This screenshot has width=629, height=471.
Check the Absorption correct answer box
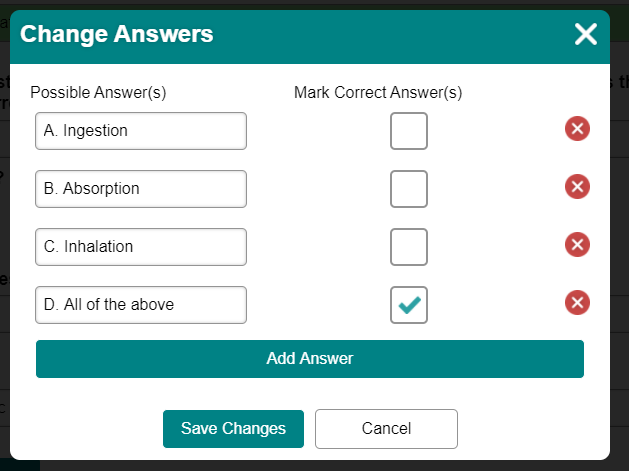tap(409, 189)
